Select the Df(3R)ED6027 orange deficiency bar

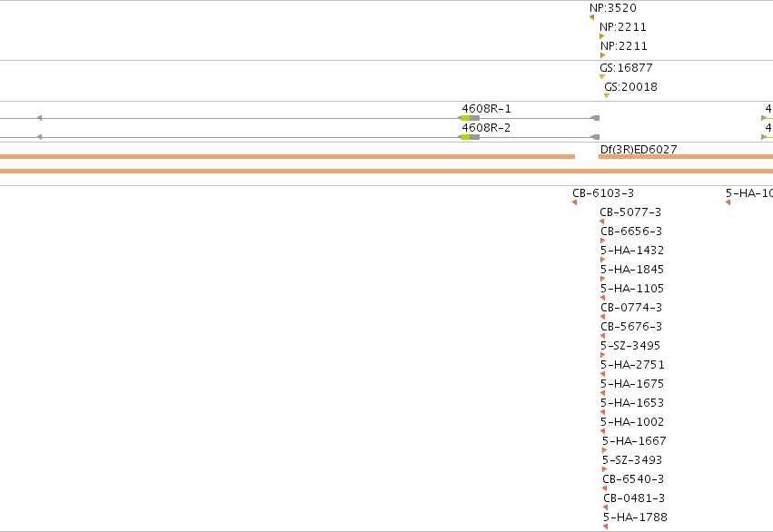[x=686, y=157]
